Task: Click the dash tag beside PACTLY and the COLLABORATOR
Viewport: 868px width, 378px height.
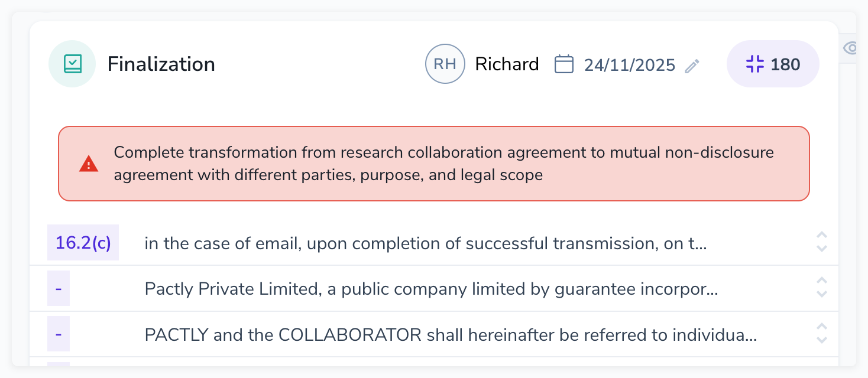Action: 59,334
